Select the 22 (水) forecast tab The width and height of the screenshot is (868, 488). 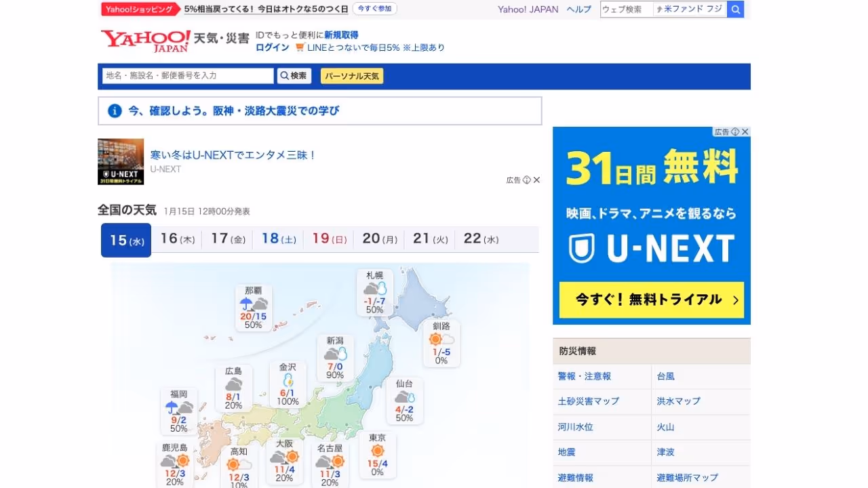(481, 239)
